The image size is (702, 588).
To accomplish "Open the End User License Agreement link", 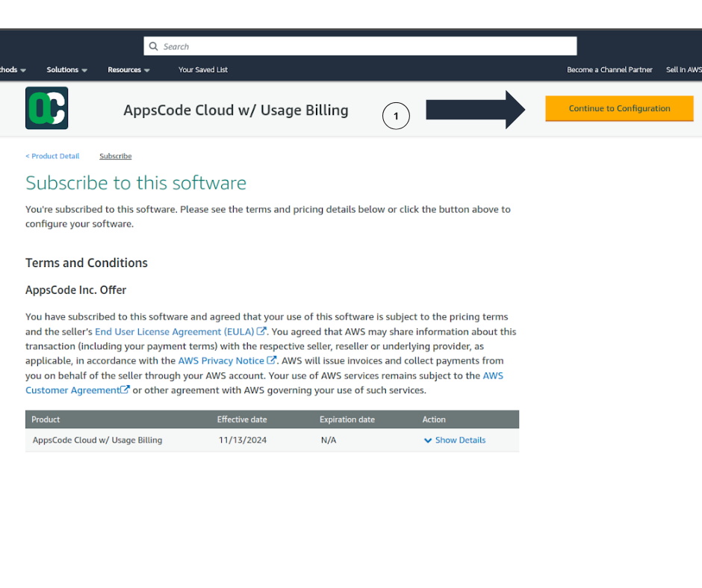I will [174, 331].
